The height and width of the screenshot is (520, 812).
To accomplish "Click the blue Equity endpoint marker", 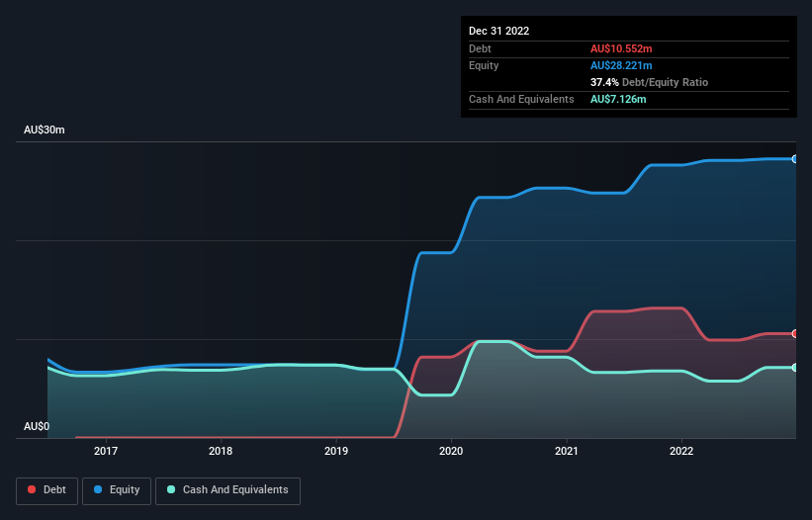I will point(795,159).
